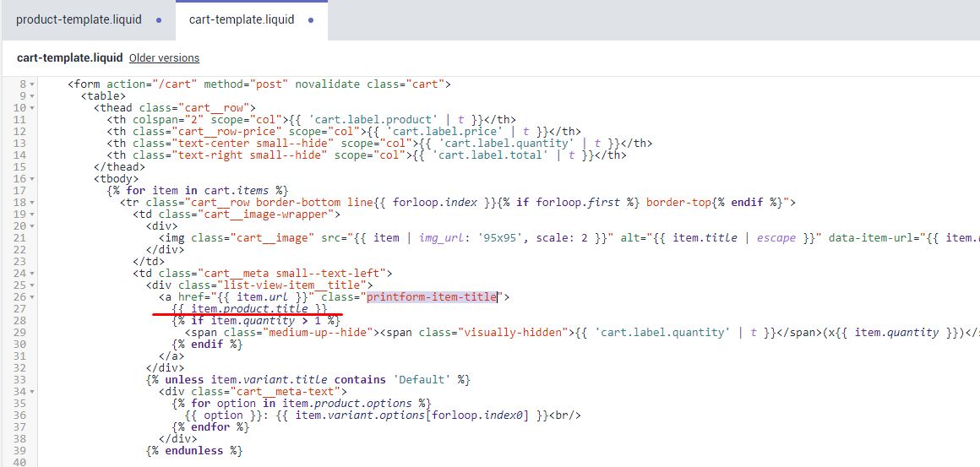Collapse the cart__row tr at line 18

(32, 203)
